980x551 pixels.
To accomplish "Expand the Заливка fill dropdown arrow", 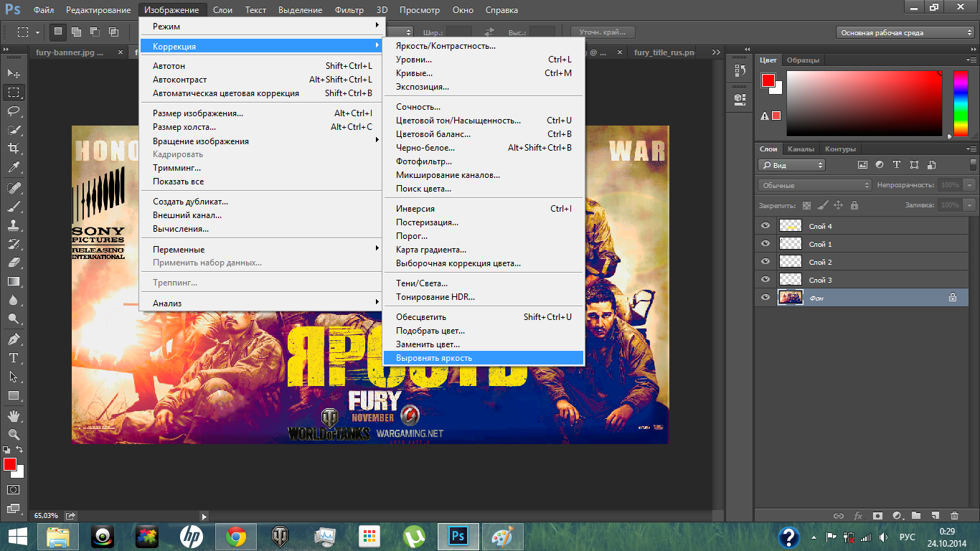I will coord(970,205).
